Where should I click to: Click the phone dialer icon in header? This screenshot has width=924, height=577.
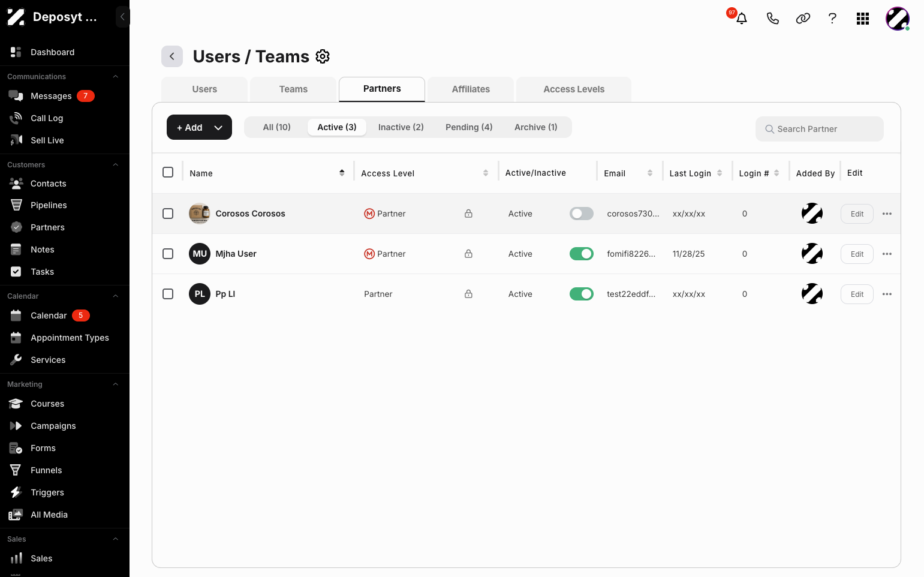click(773, 19)
